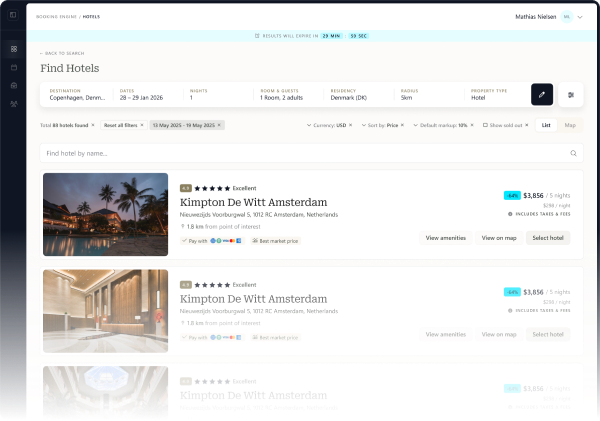View amenities of first hotel
600x421 pixels.
coord(446,238)
